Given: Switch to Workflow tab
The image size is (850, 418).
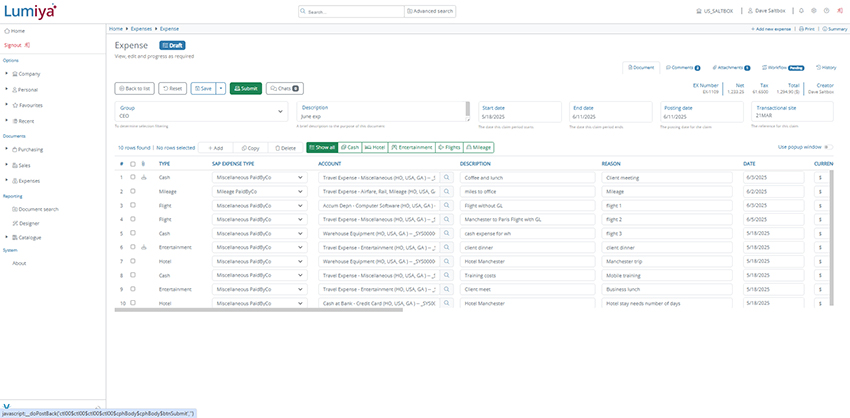Looking at the screenshot, I should 783,68.
